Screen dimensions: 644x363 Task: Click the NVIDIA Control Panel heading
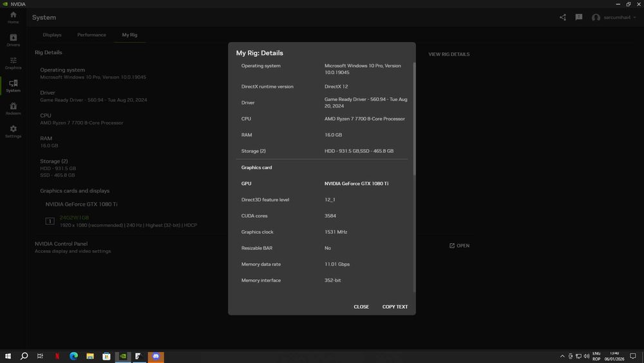tap(61, 244)
